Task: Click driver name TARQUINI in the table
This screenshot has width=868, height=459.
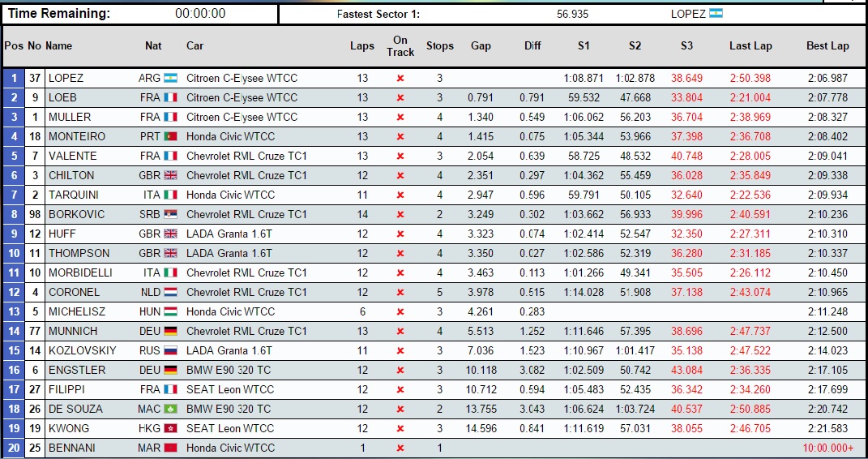Action: (x=72, y=195)
